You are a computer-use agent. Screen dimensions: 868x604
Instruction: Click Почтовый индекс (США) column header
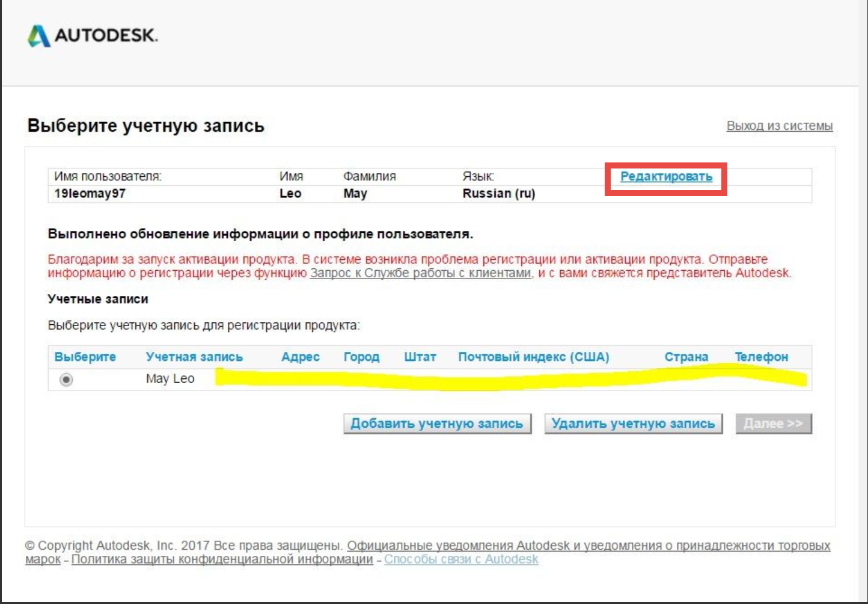(x=534, y=357)
